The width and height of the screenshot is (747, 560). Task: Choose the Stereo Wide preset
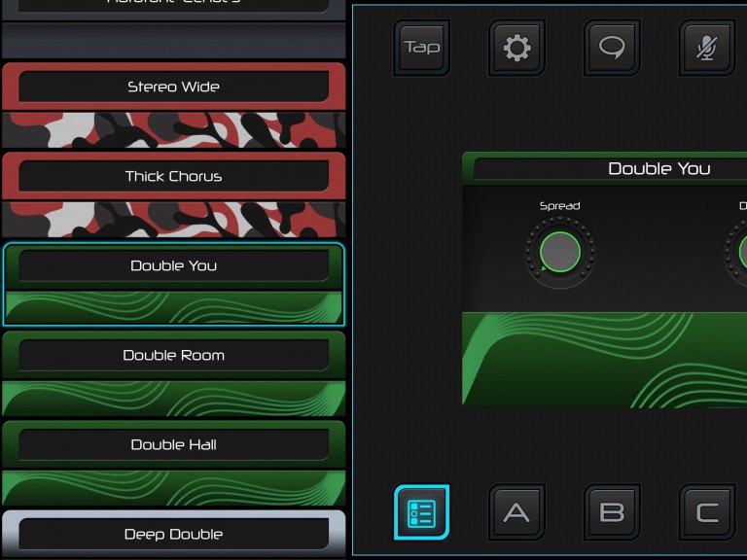[173, 87]
